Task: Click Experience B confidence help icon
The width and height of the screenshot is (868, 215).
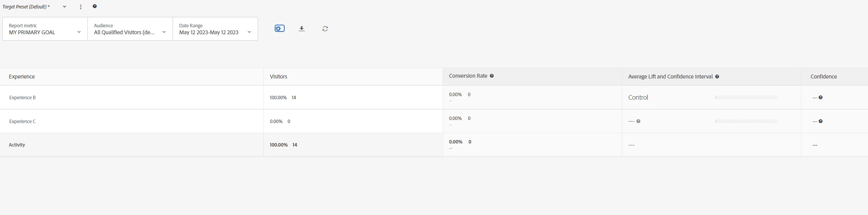Action: [821, 98]
